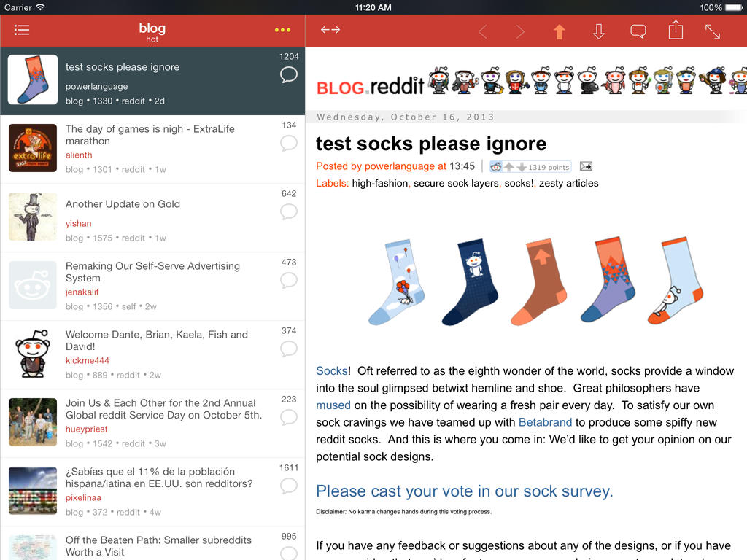The height and width of the screenshot is (560, 747).
Task: Click 'Please cast your vote' survey link
Action: (464, 491)
